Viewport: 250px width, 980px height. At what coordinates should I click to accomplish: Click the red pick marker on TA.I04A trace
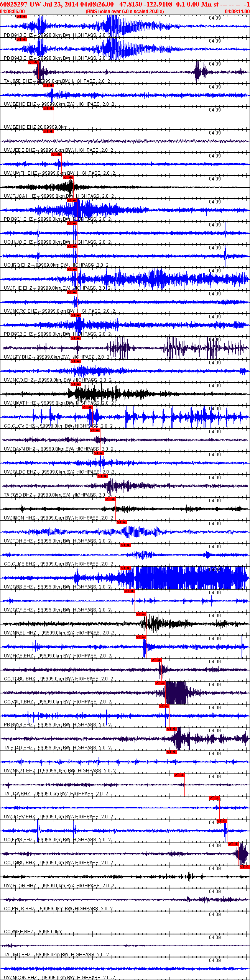pos(179,775)
